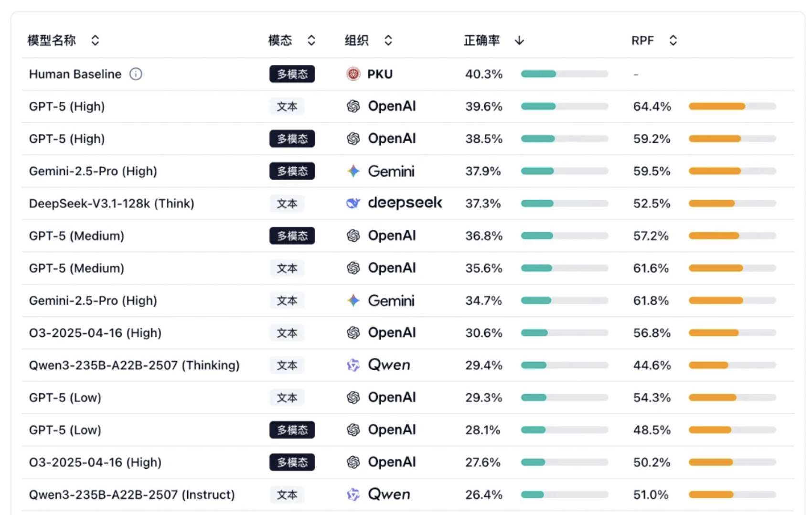Image resolution: width=812 pixels, height=515 pixels.
Task: Toggle the RPF column sort arrows
Action: pyautogui.click(x=673, y=41)
